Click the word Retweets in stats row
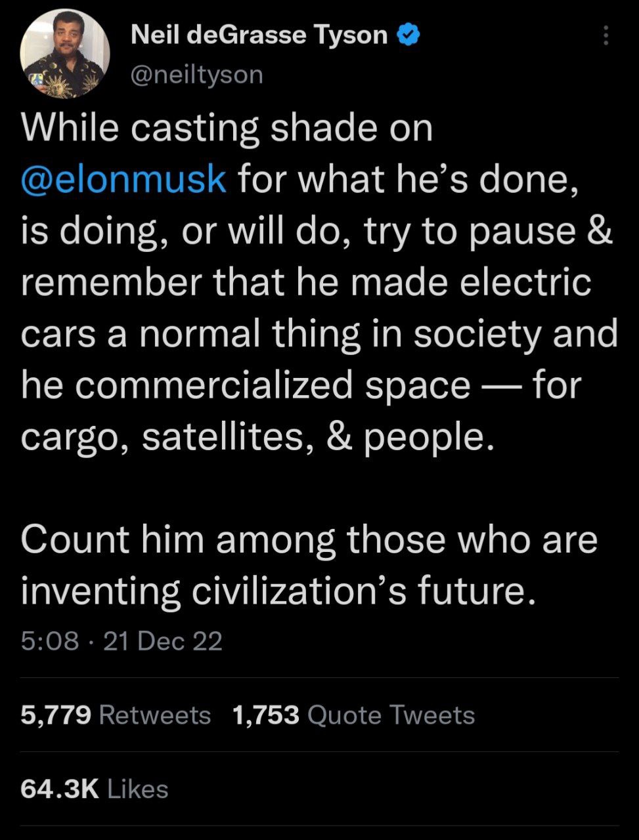The image size is (639, 840). pyautogui.click(x=155, y=715)
